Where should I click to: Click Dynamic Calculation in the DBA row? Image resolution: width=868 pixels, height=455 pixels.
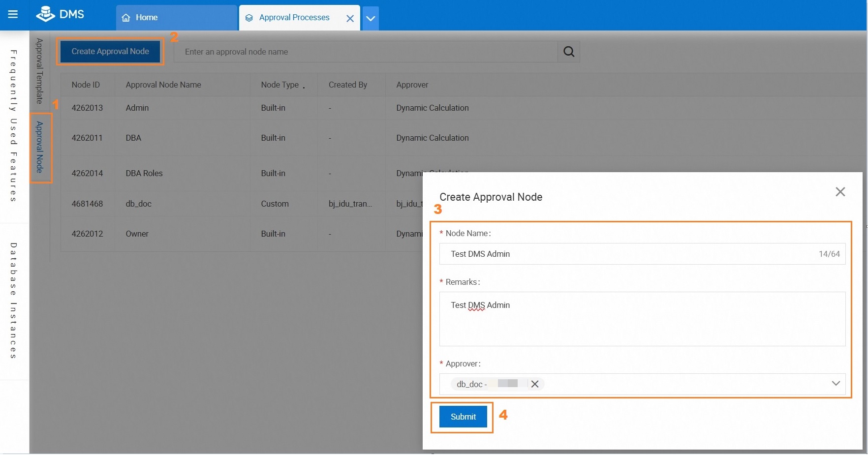pyautogui.click(x=433, y=138)
